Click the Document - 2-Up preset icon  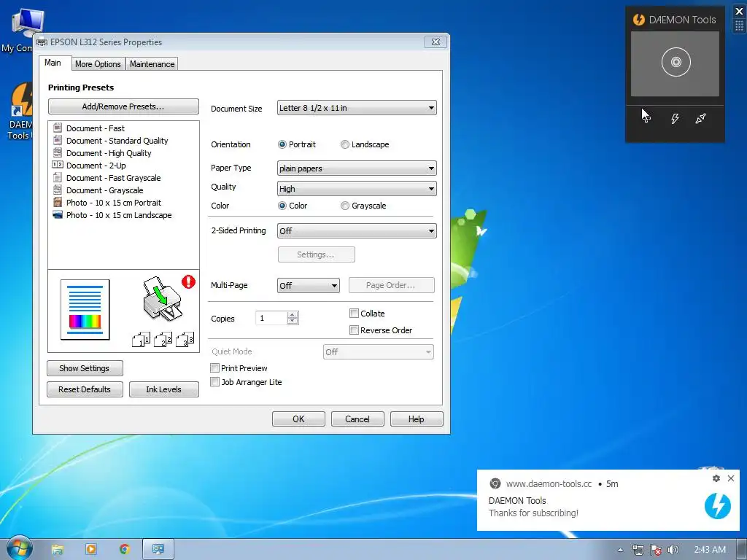(x=57, y=165)
